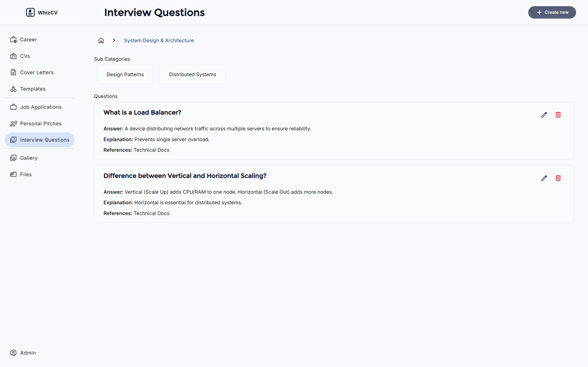Open the Career menu item
The image size is (588, 367).
click(x=39, y=39)
